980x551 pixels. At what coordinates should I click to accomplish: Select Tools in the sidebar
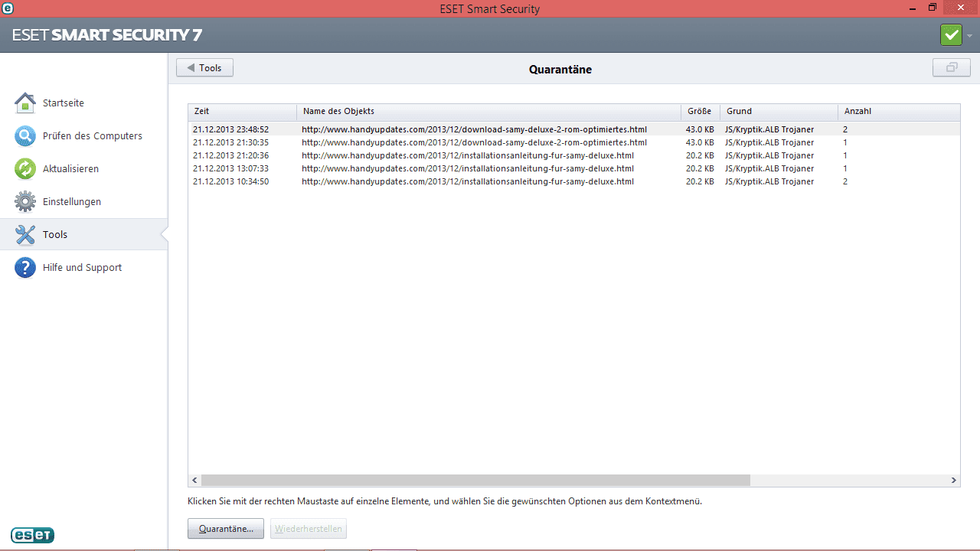click(x=84, y=234)
